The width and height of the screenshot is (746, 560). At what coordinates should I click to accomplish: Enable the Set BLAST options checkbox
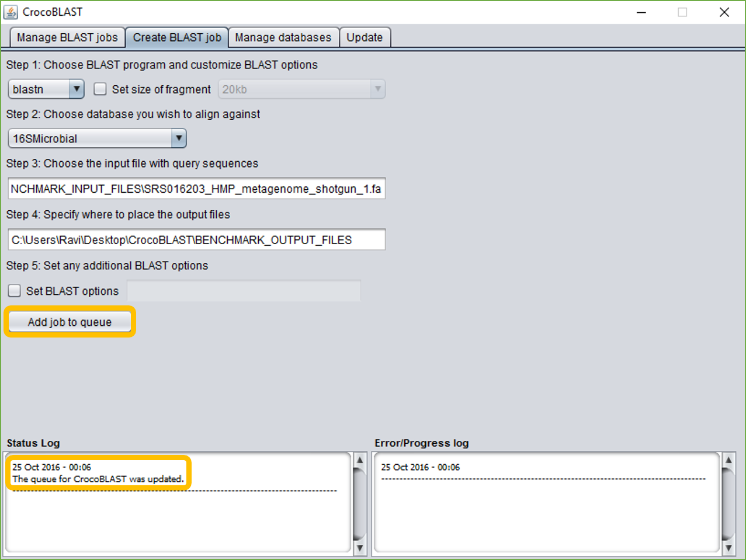[x=15, y=291]
